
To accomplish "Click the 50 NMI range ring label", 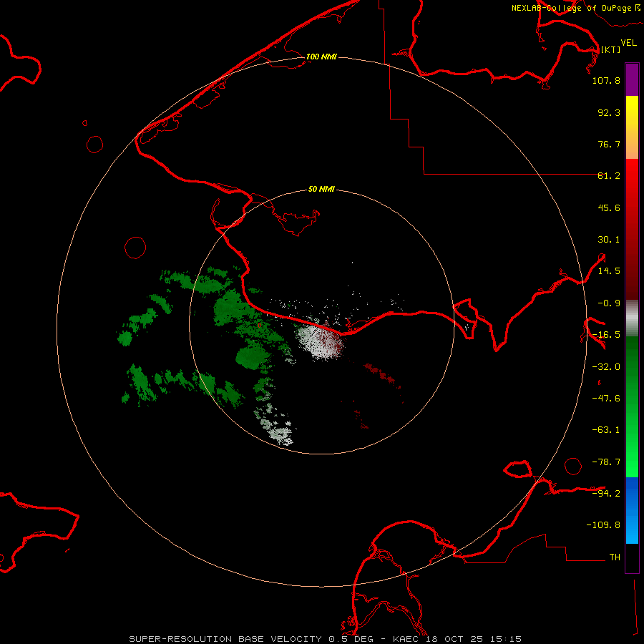I will (321, 190).
